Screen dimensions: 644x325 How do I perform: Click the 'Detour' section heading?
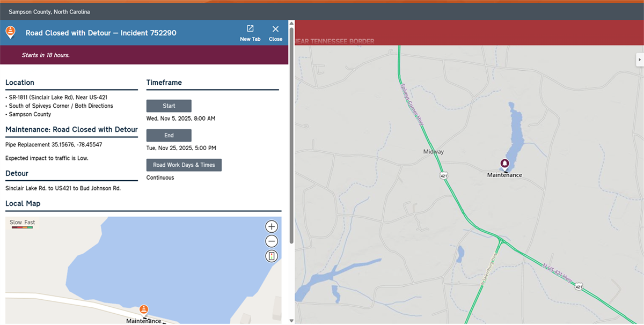coord(17,174)
